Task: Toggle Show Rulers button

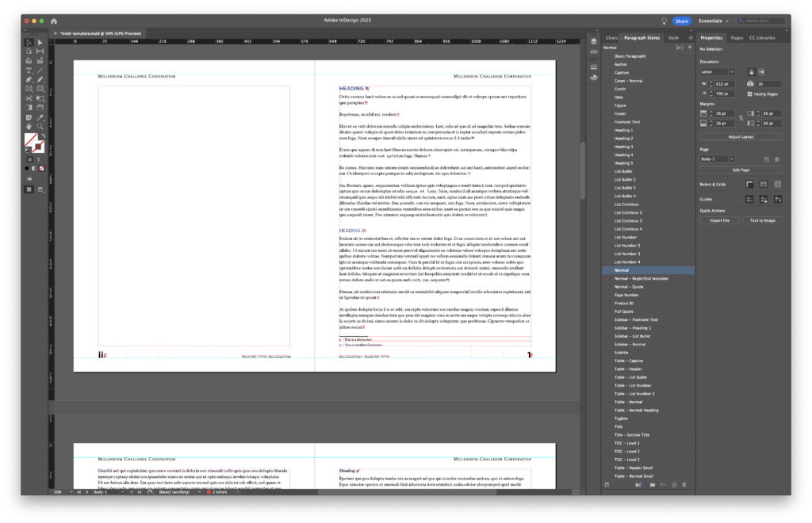Action: click(749, 184)
